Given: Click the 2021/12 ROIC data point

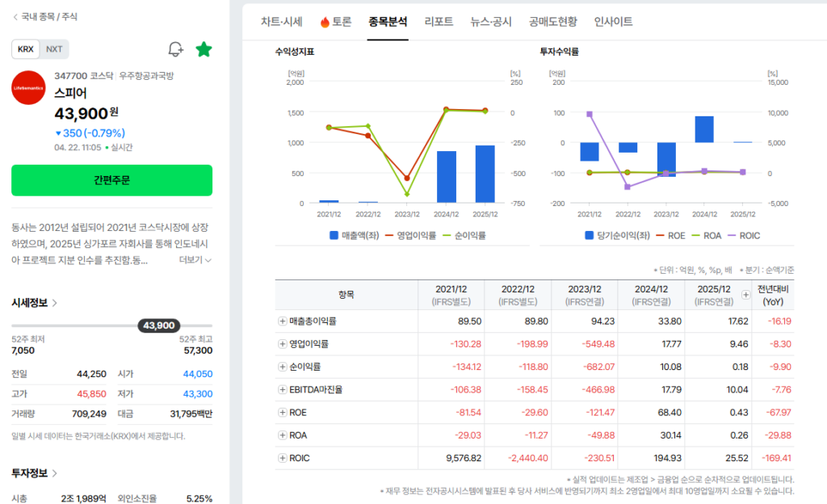Looking at the screenshot, I should pos(589,115).
